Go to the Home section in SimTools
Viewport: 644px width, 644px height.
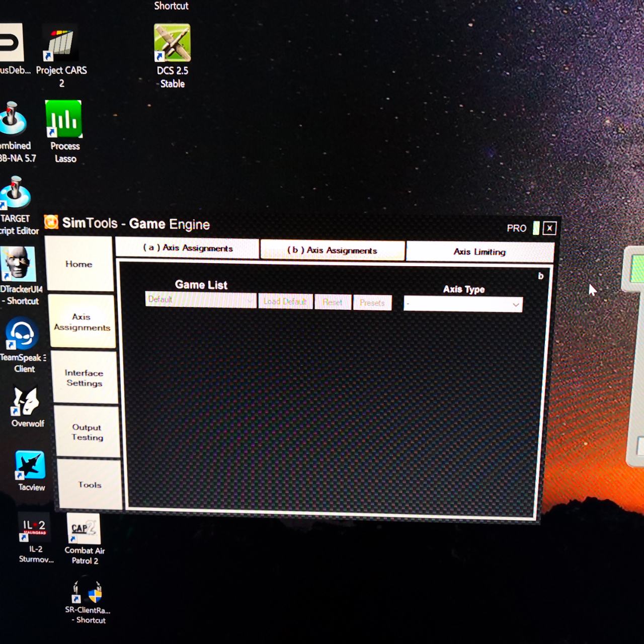pyautogui.click(x=79, y=264)
